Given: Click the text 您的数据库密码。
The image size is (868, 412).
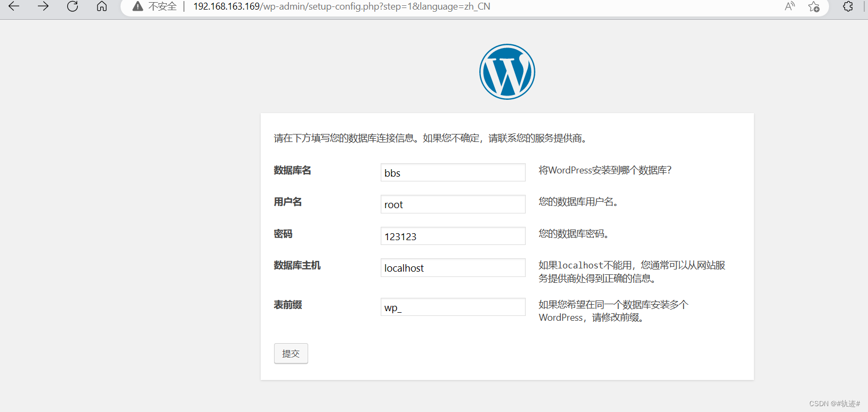Looking at the screenshot, I should (x=574, y=234).
